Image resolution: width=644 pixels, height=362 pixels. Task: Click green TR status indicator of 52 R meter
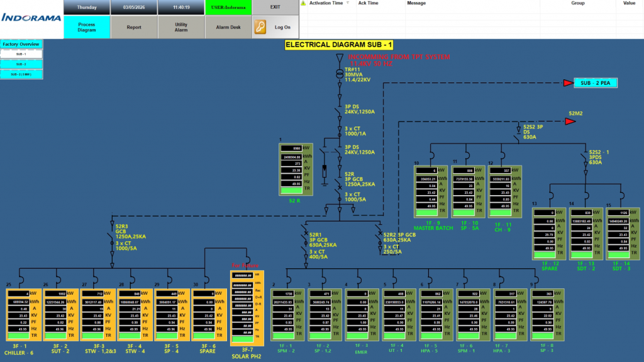pos(291,190)
